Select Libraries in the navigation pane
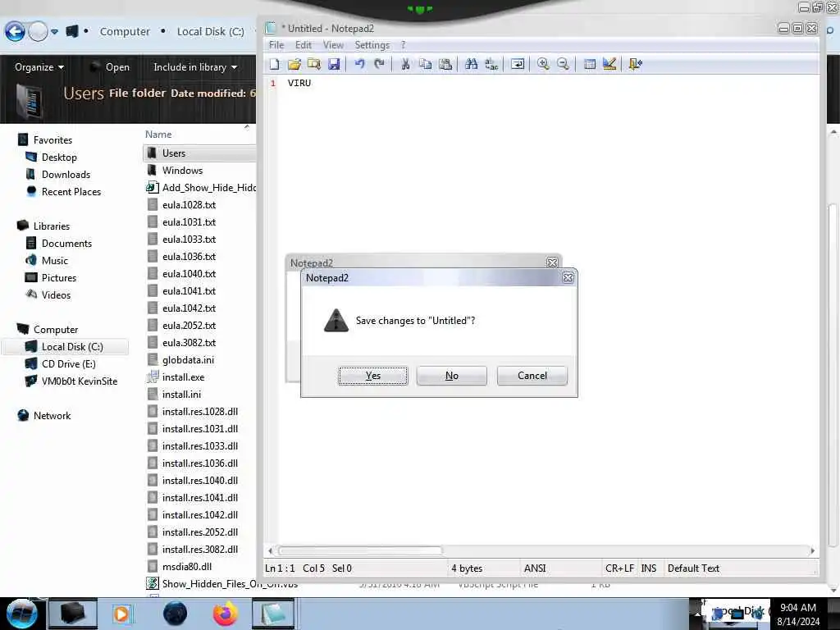This screenshot has width=840, height=630. coord(52,226)
